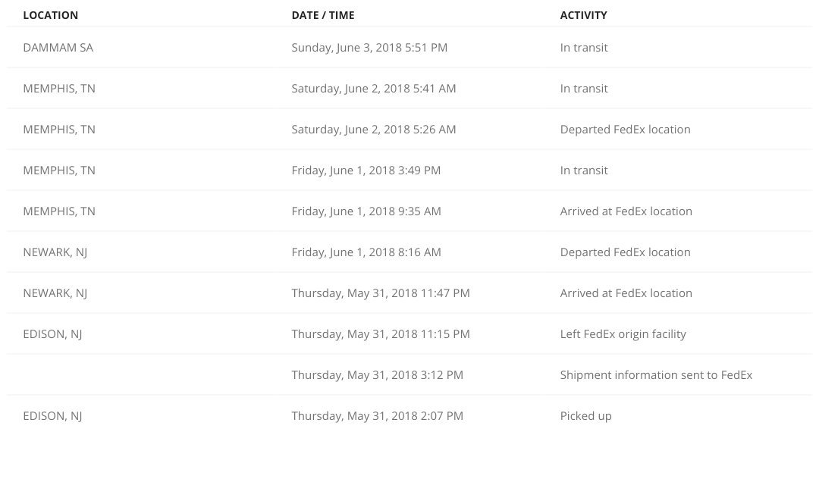Select the Saturday, June 2, 2018 5:26 AM entry
The image size is (819, 504).
coord(373,130)
